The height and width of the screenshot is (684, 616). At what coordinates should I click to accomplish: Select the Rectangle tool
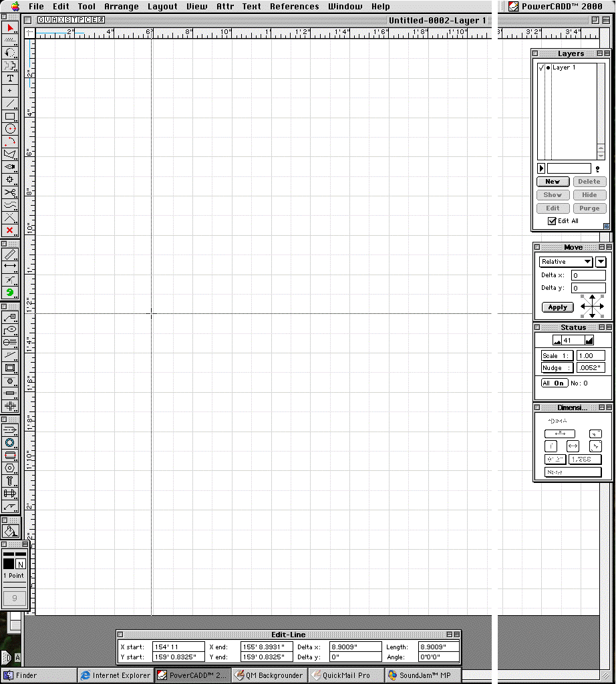point(10,116)
